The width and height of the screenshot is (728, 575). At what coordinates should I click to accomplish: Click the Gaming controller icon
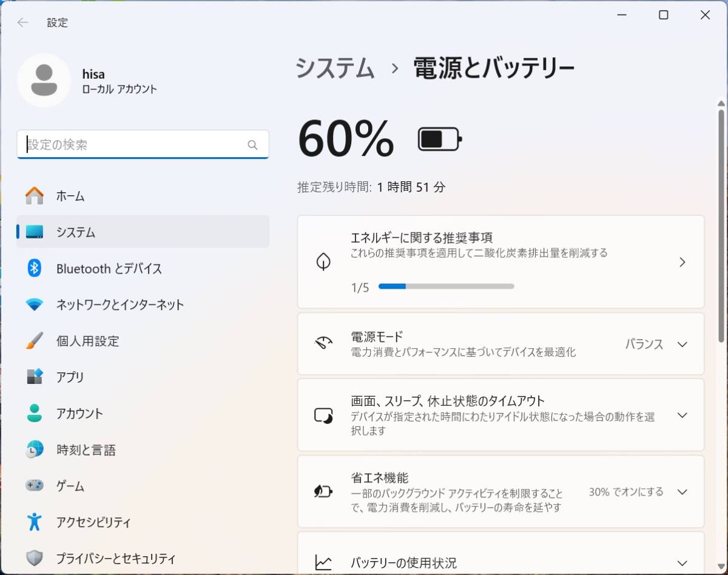(x=35, y=486)
